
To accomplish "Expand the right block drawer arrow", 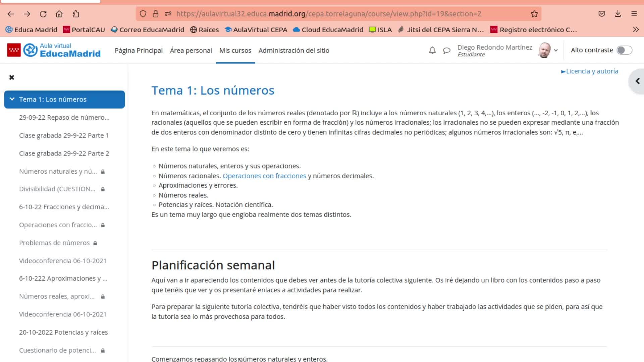I will click(637, 81).
